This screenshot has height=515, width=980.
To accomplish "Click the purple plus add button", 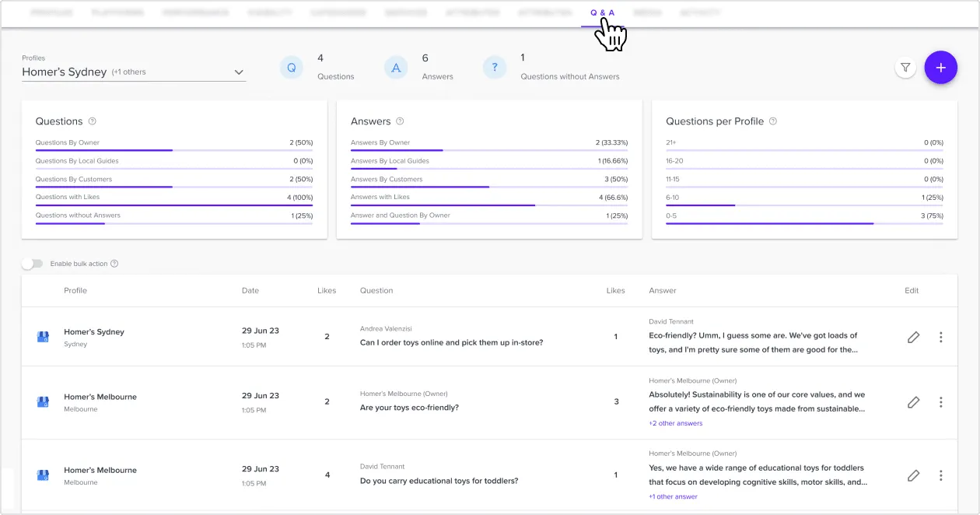I will (x=940, y=68).
